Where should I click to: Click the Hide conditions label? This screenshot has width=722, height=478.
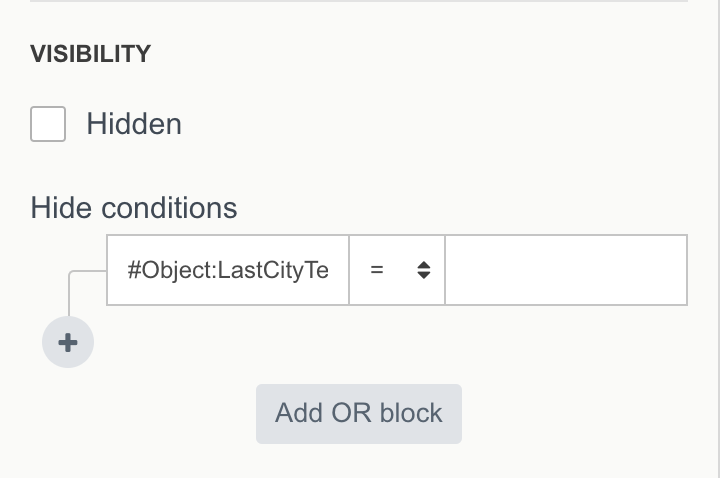tap(134, 208)
